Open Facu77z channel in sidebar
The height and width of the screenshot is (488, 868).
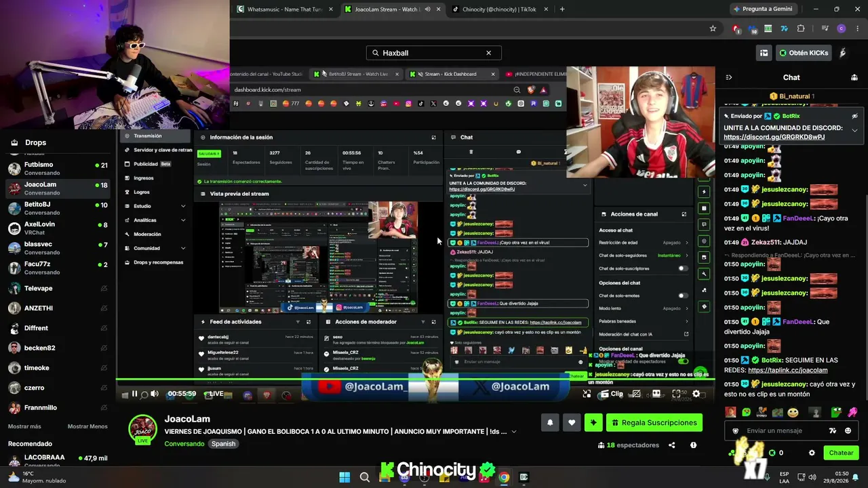(58, 268)
